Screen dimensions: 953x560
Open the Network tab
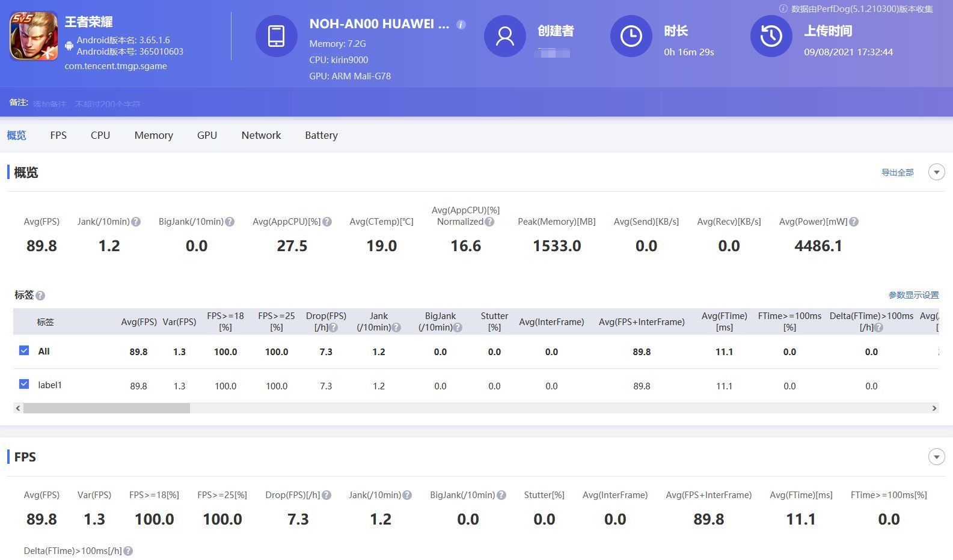tap(261, 135)
